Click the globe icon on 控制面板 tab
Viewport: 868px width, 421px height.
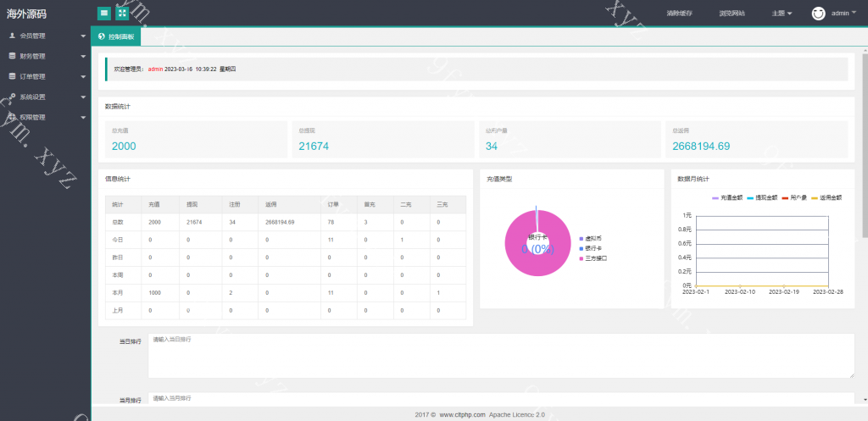[102, 36]
